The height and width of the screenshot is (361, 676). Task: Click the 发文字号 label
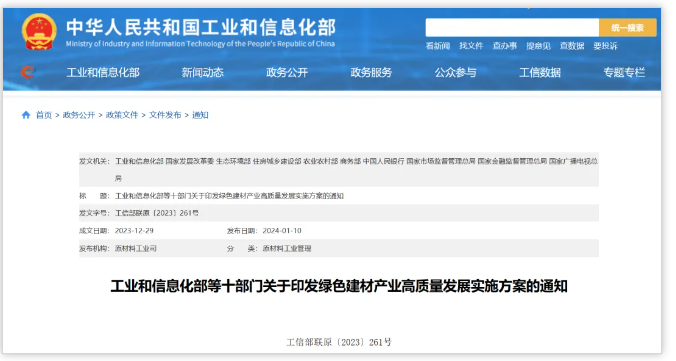click(x=94, y=213)
